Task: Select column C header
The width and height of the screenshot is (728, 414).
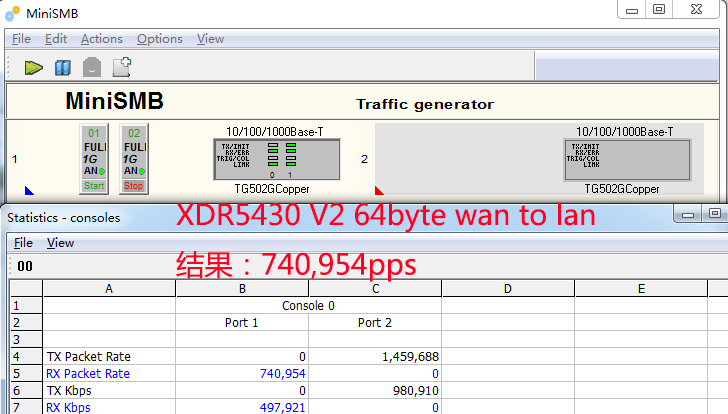Action: tap(375, 289)
